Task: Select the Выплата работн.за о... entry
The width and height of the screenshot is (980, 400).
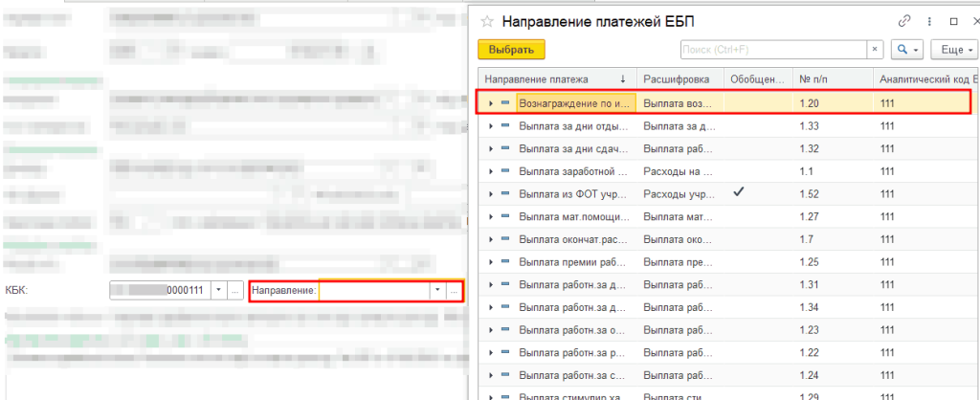Action: click(x=573, y=329)
